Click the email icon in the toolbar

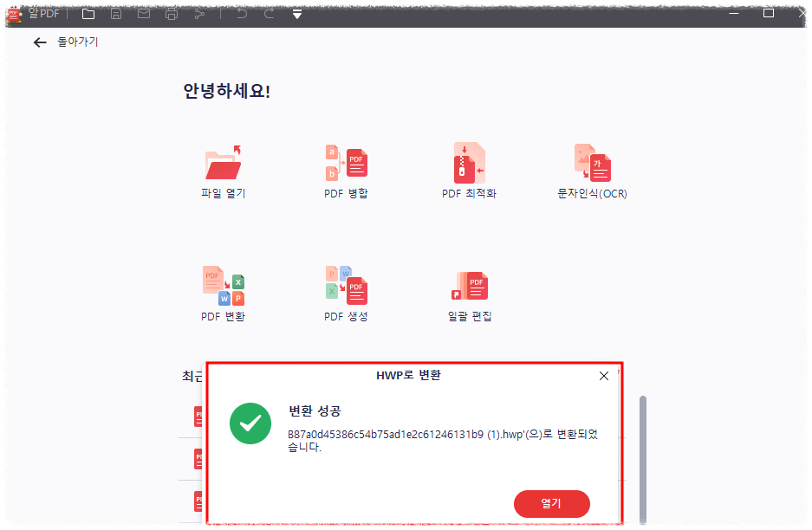(x=144, y=13)
